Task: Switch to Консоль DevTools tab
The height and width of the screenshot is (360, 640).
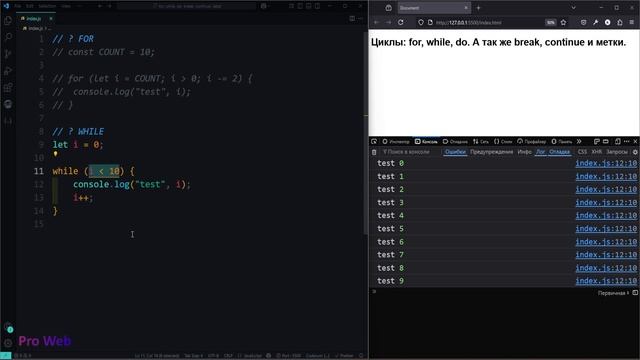Action: click(426, 142)
